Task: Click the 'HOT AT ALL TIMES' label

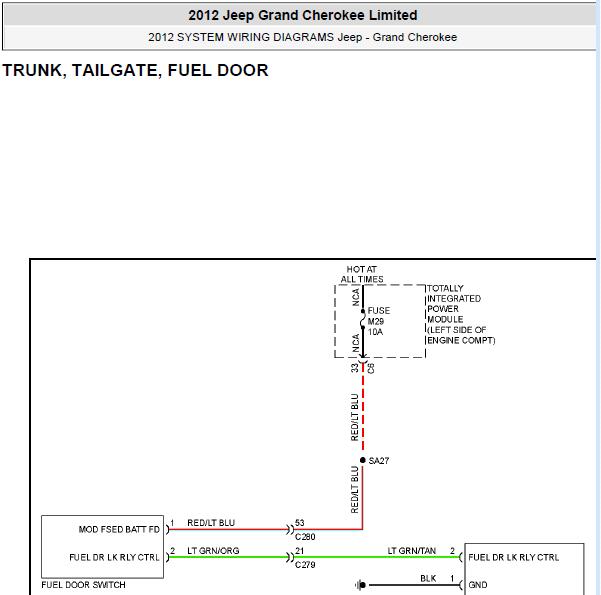Action: coord(362,274)
